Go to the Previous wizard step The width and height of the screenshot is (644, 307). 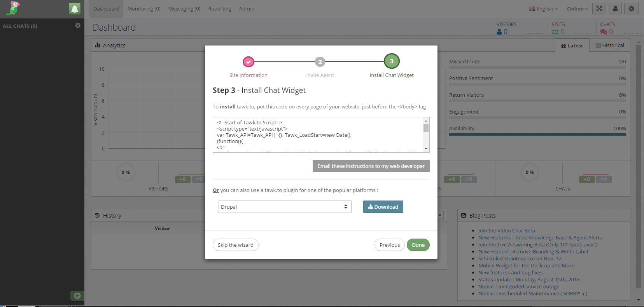click(390, 245)
